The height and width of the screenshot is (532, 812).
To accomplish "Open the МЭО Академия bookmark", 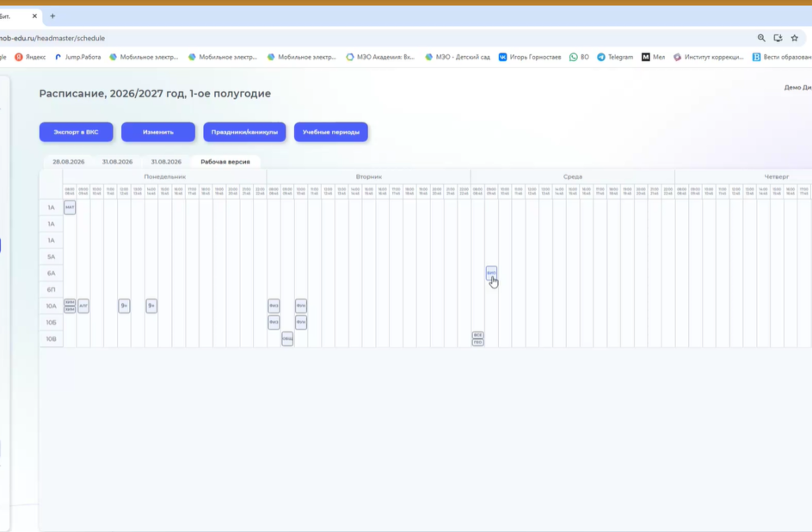I will [x=380, y=57].
